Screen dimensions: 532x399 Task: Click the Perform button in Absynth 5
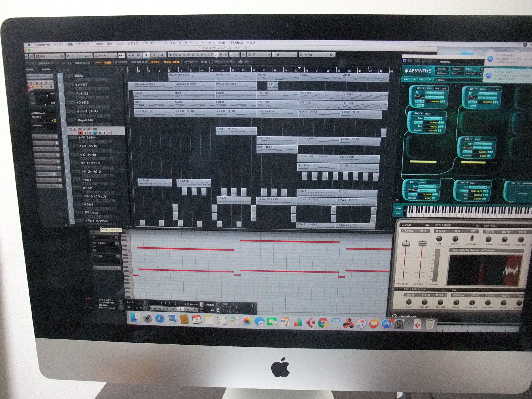pos(456,69)
